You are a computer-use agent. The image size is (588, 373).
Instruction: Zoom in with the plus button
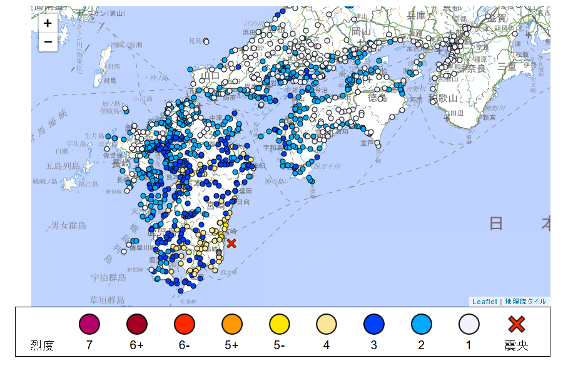tap(48, 23)
